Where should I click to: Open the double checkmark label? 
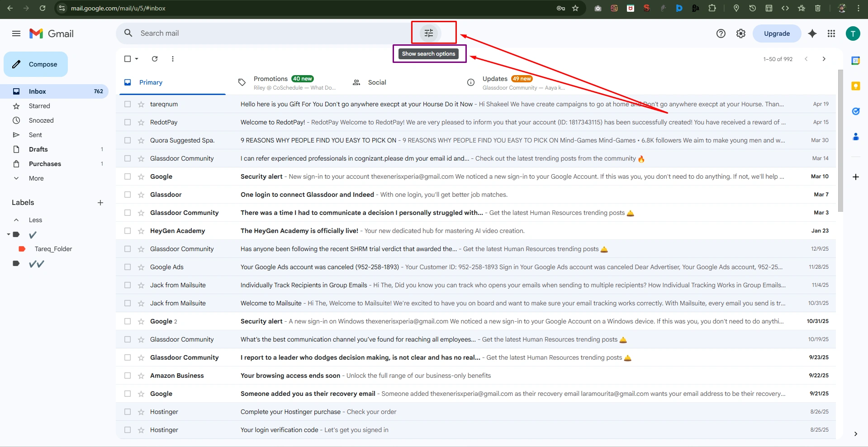pyautogui.click(x=37, y=264)
